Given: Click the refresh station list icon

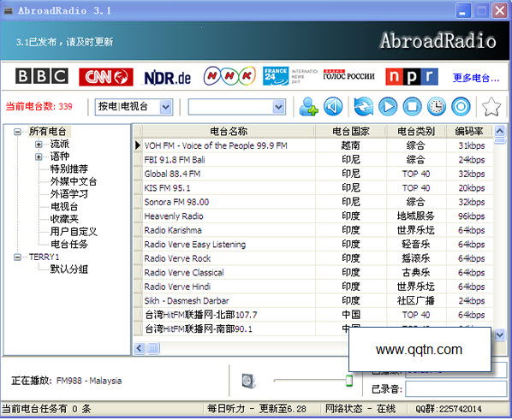Looking at the screenshot, I should pyautogui.click(x=363, y=106).
